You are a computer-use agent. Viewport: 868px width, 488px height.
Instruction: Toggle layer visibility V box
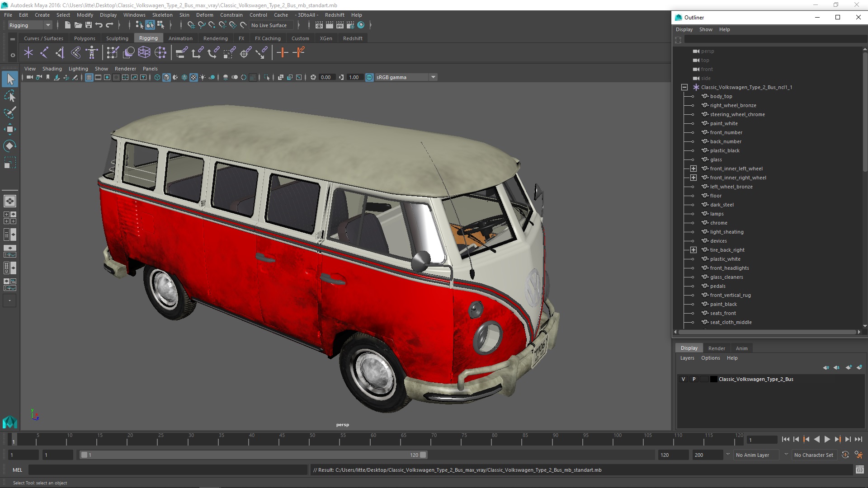coord(683,379)
